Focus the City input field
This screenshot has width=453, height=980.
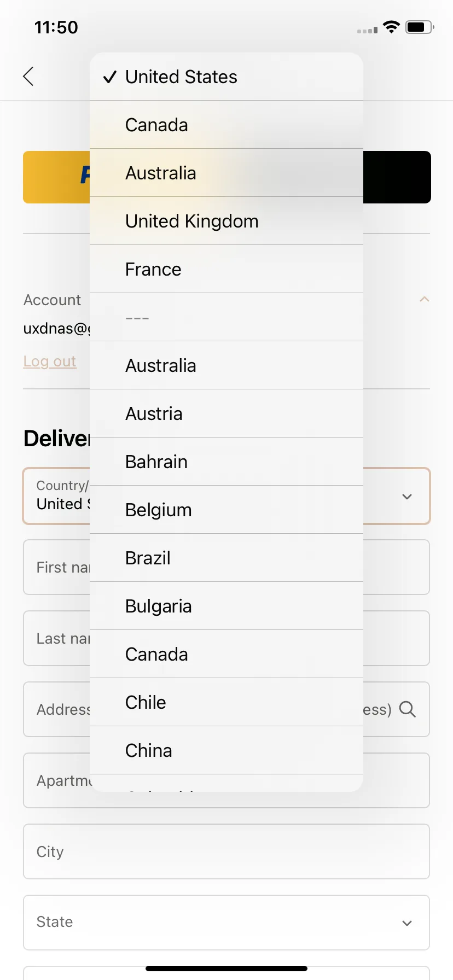(226, 851)
